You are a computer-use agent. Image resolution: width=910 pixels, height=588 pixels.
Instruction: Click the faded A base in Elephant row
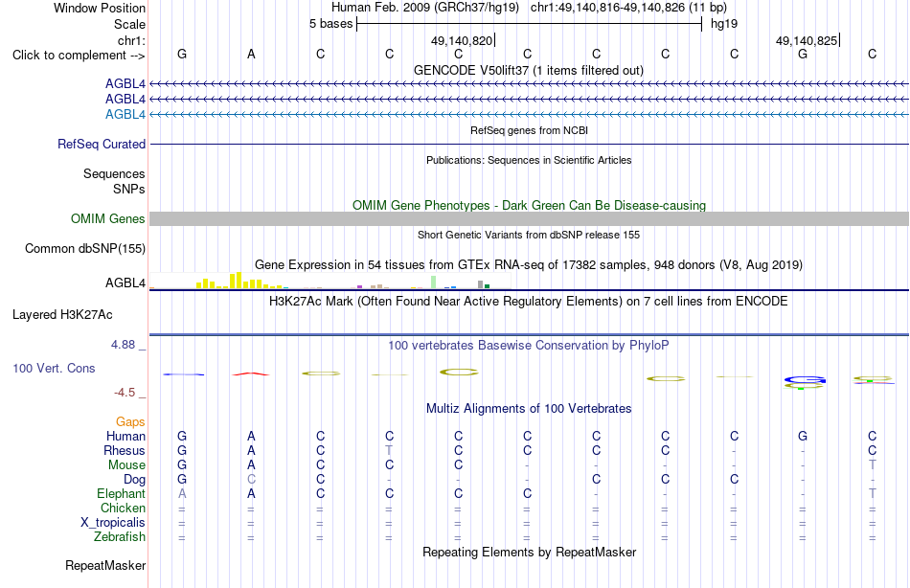tap(182, 493)
